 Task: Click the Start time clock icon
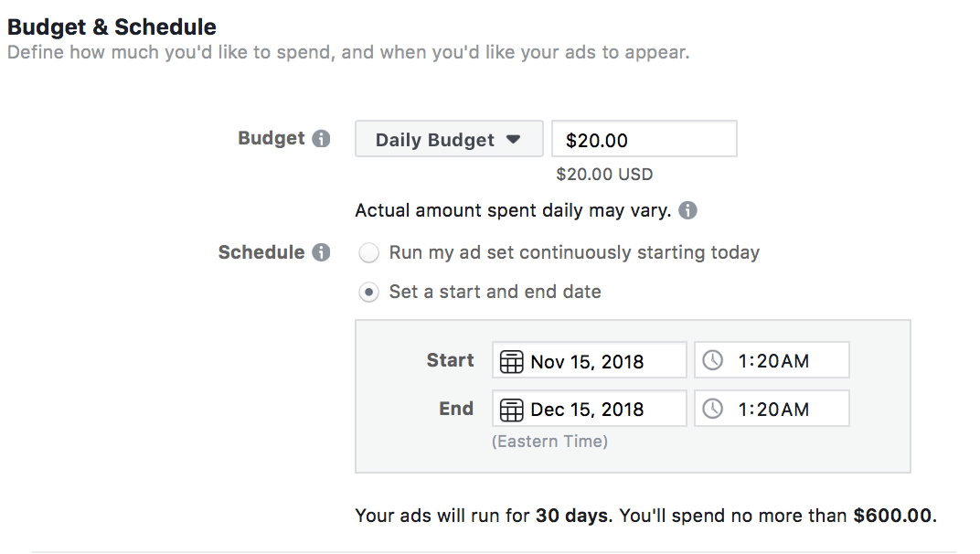click(x=712, y=361)
